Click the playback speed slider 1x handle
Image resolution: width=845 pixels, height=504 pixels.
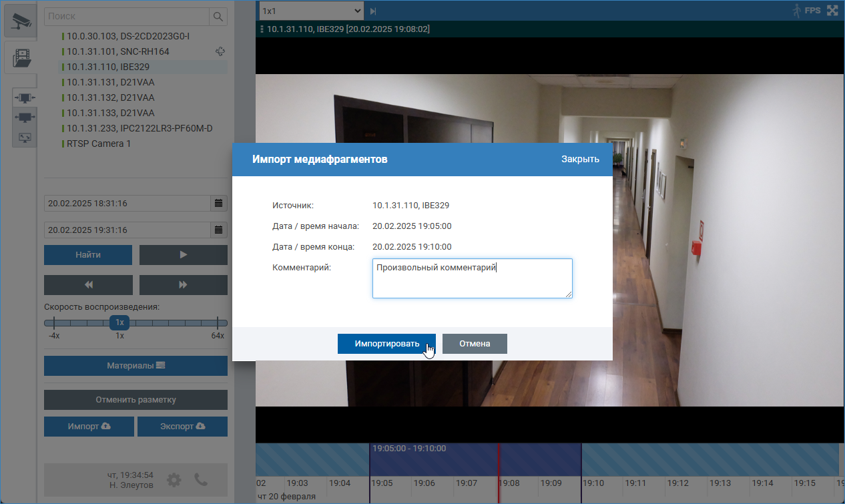click(119, 322)
